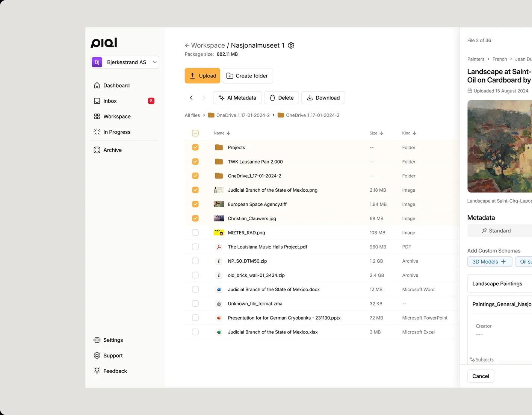The height and width of the screenshot is (415, 532).
Task: Click the back arrow before Workspace
Action: click(187, 45)
